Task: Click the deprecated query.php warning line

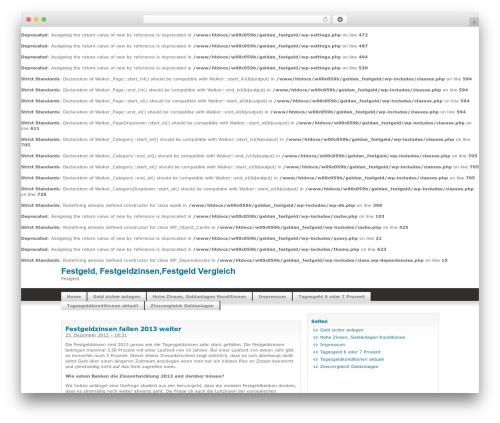Action: coord(201,238)
